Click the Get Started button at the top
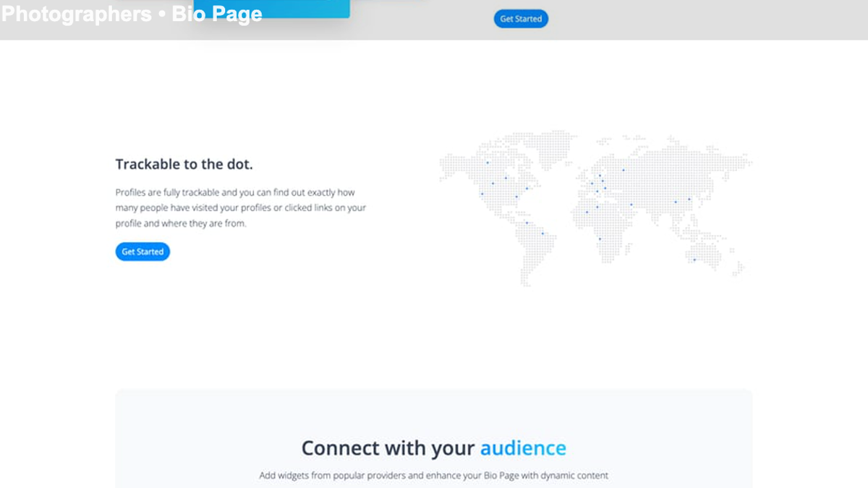The height and width of the screenshot is (488, 868). click(521, 19)
